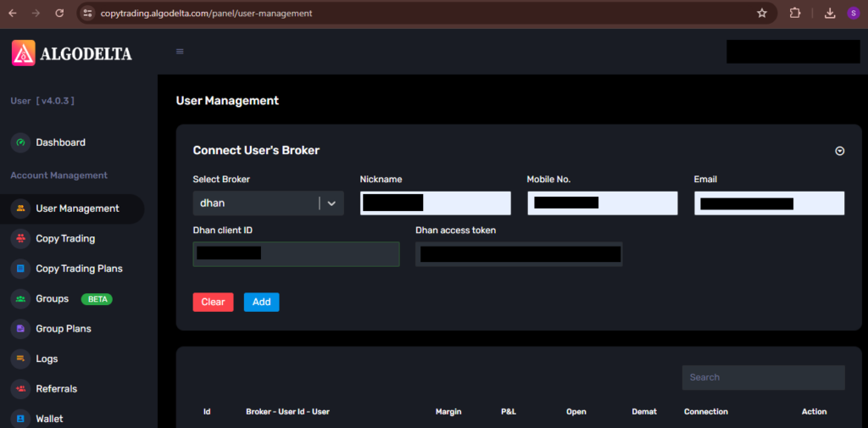Click the Groups sidebar icon
Viewport: 868px width, 428px height.
[x=20, y=299]
